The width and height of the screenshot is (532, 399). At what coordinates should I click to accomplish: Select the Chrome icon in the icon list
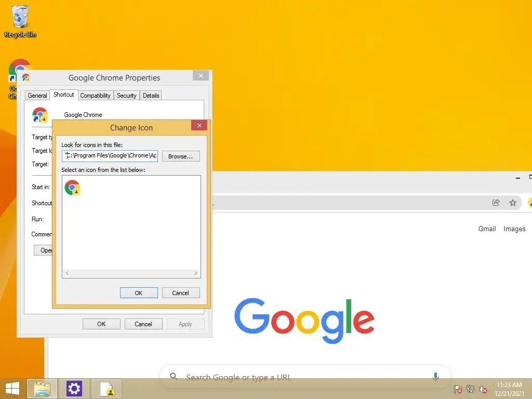72,188
